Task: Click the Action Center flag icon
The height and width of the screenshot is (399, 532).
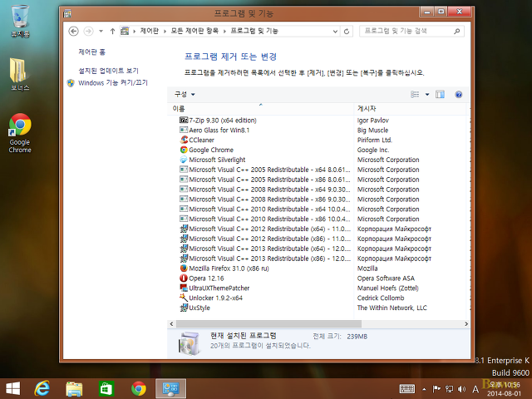Action: click(436, 389)
